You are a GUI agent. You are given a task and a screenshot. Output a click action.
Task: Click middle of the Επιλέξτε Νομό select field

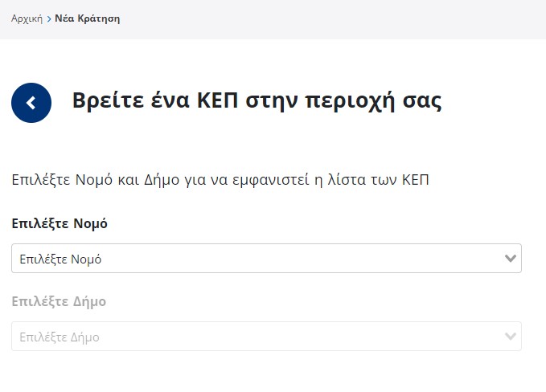[266, 258]
